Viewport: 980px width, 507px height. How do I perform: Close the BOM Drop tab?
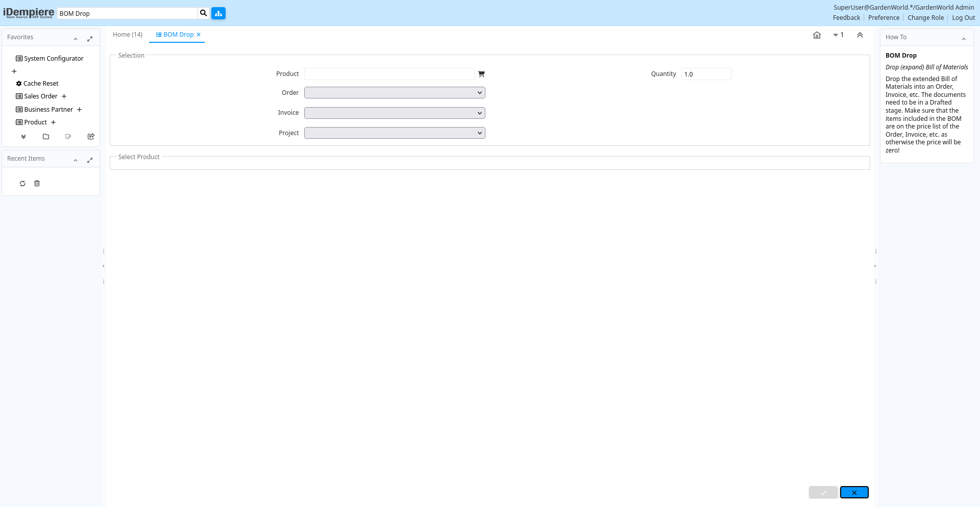click(x=199, y=35)
